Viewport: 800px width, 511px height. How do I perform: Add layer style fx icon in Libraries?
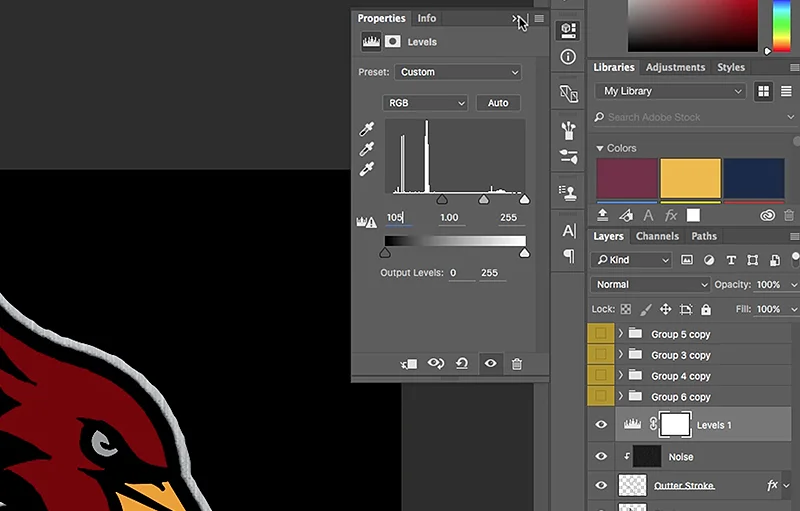(x=671, y=216)
